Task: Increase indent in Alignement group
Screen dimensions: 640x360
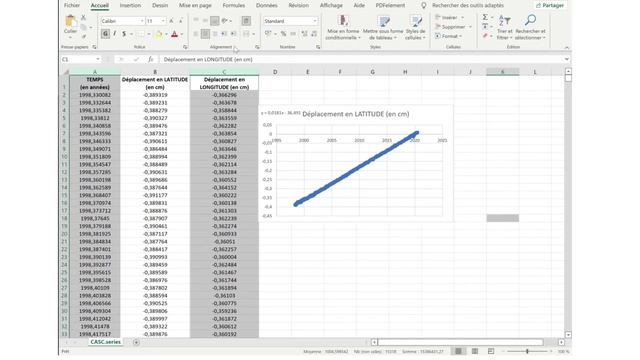Action: (x=233, y=34)
